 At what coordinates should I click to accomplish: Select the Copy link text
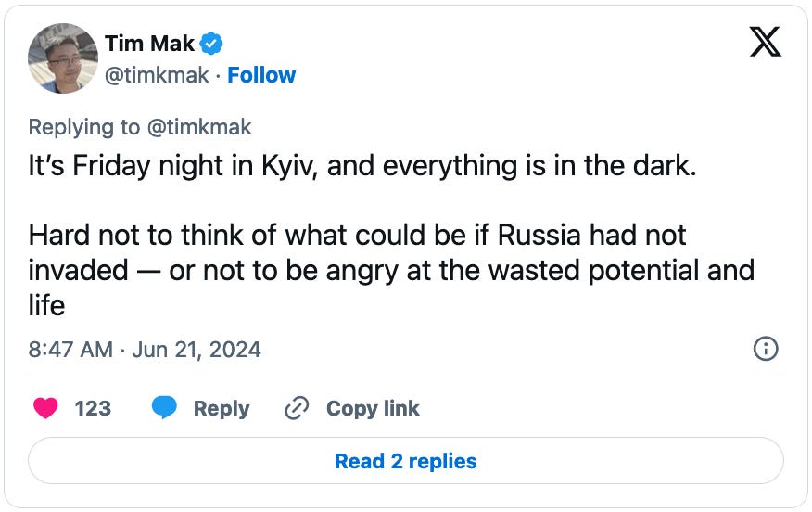pos(373,408)
